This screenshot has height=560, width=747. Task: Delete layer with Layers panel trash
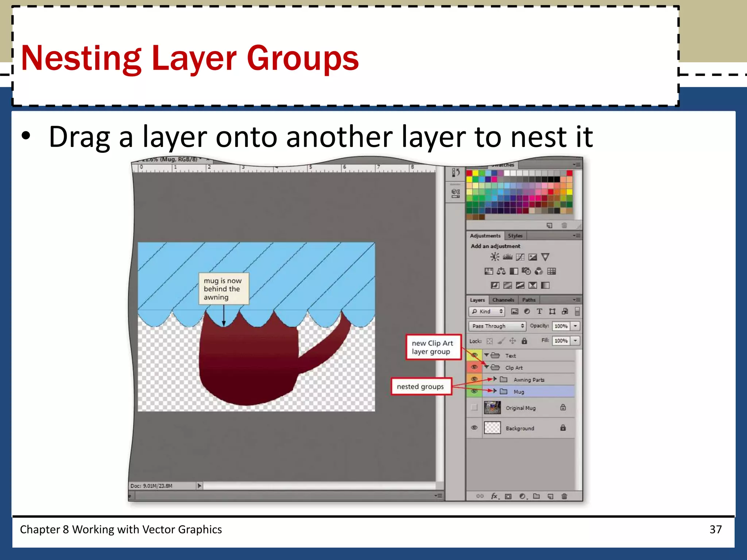tap(564, 496)
